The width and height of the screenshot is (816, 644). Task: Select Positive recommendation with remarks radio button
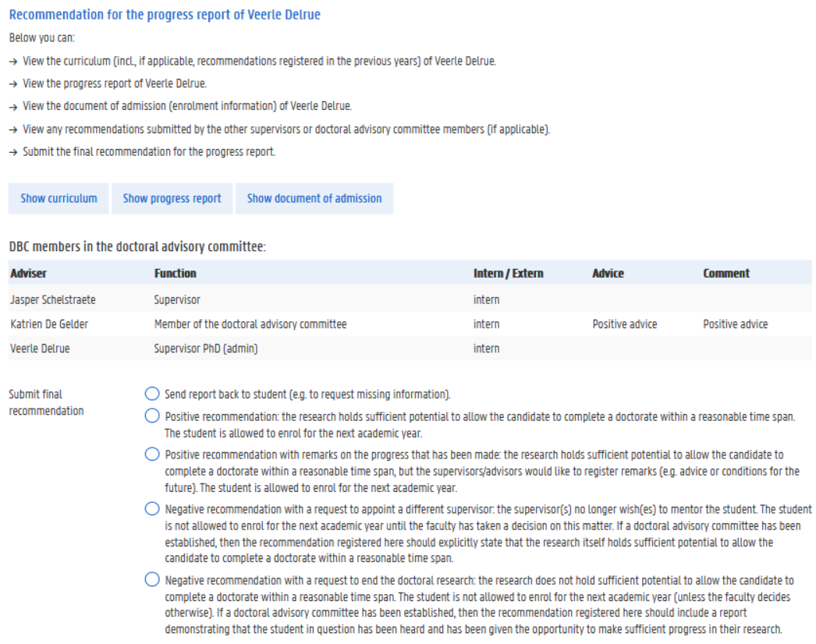tap(152, 454)
